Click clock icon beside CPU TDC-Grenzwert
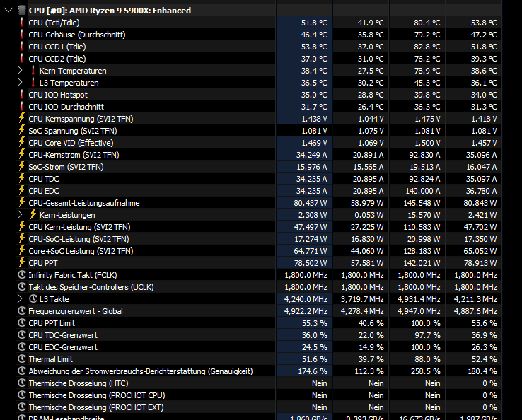 pyautogui.click(x=22, y=335)
